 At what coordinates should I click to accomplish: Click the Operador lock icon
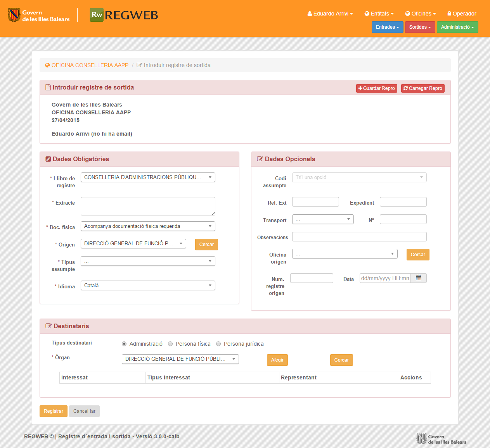click(x=449, y=14)
